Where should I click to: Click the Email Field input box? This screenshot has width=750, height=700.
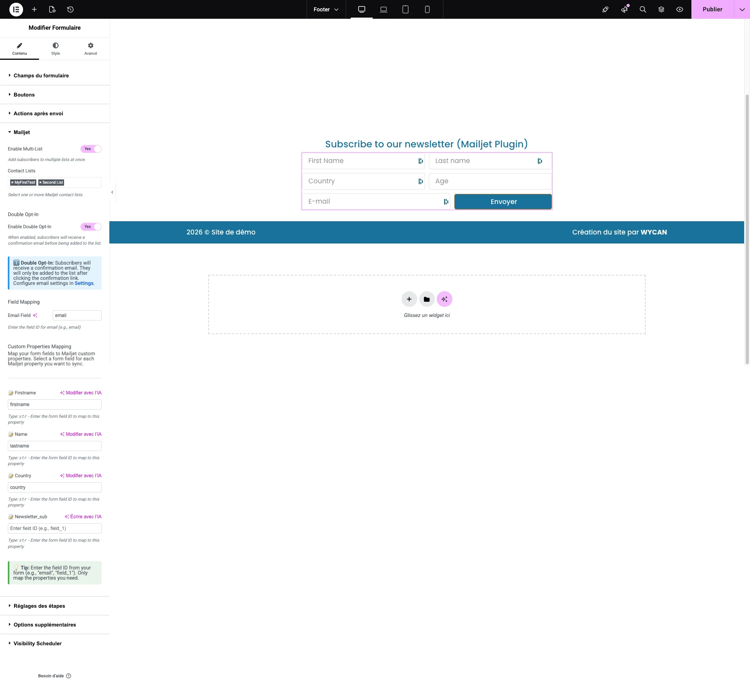coord(77,315)
